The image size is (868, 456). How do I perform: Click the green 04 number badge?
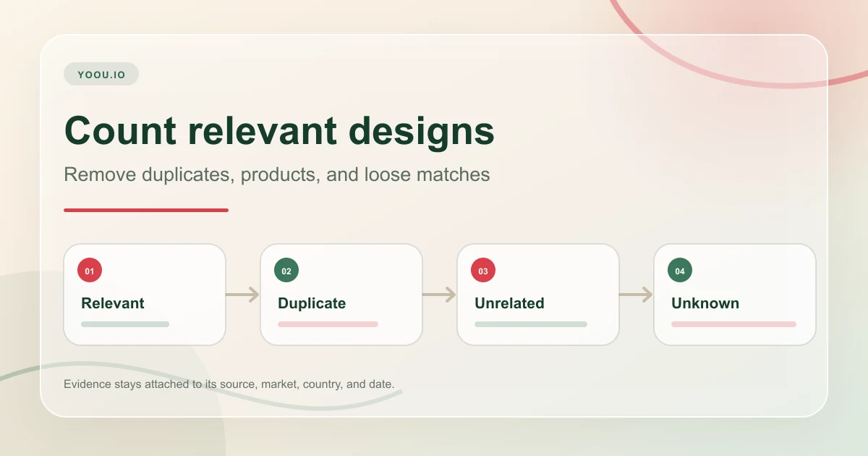click(680, 271)
